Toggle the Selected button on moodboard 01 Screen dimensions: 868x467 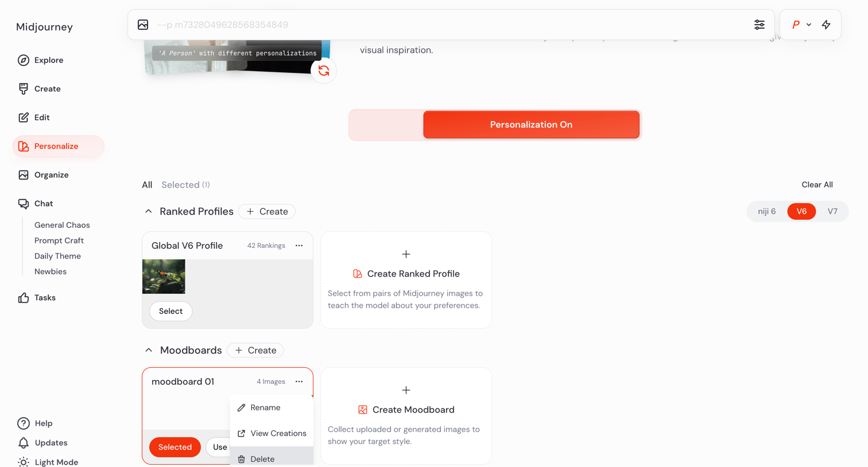(175, 447)
